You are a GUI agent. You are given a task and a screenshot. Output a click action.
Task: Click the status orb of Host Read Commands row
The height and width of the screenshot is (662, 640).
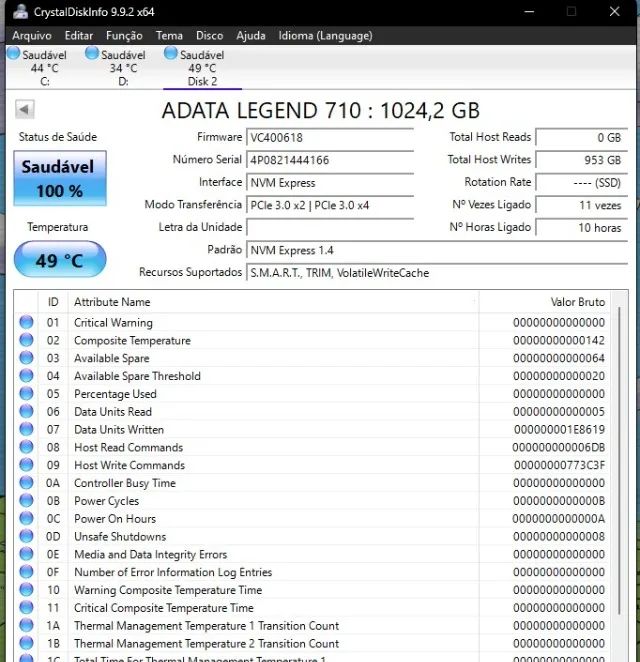[26, 447]
